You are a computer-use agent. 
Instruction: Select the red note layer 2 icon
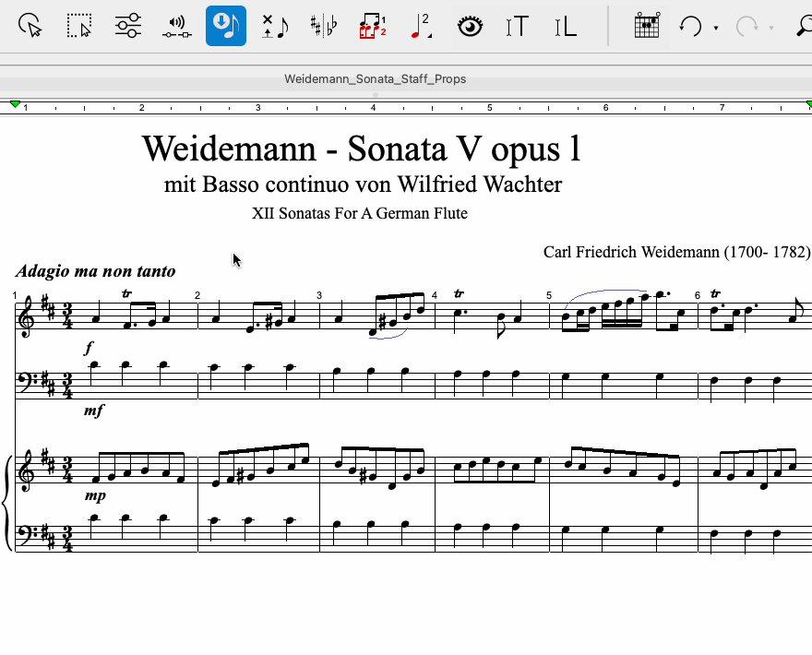point(422,27)
